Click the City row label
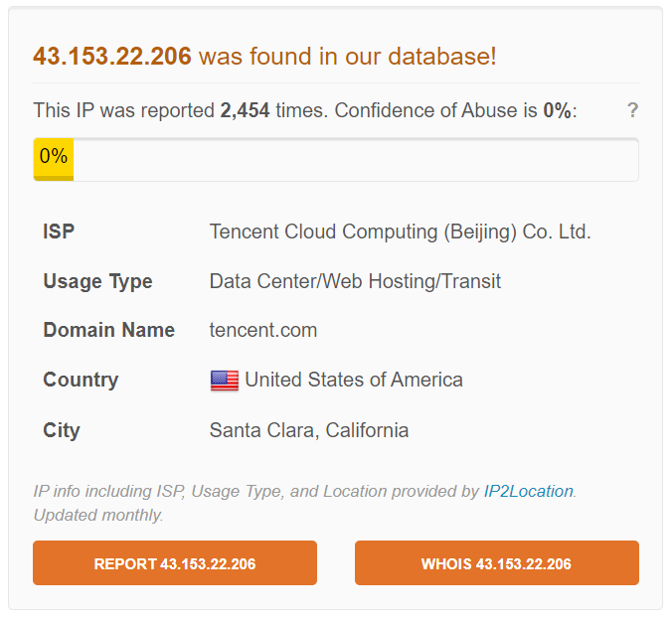 coord(62,430)
